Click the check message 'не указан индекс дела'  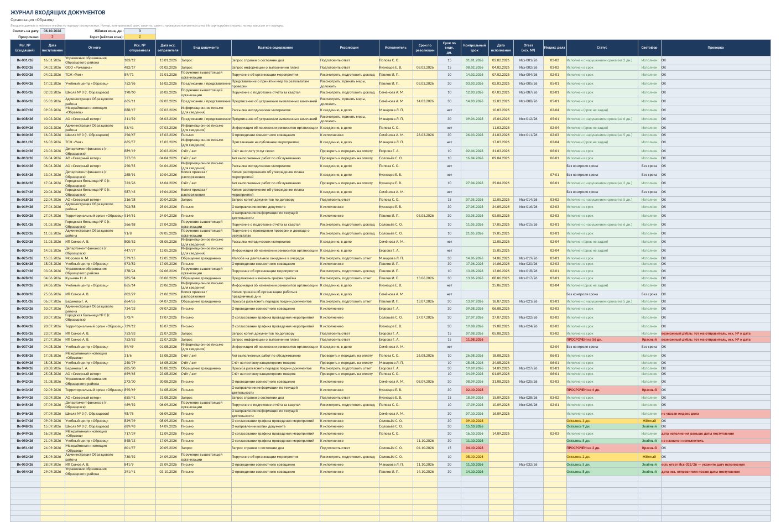(716, 414)
